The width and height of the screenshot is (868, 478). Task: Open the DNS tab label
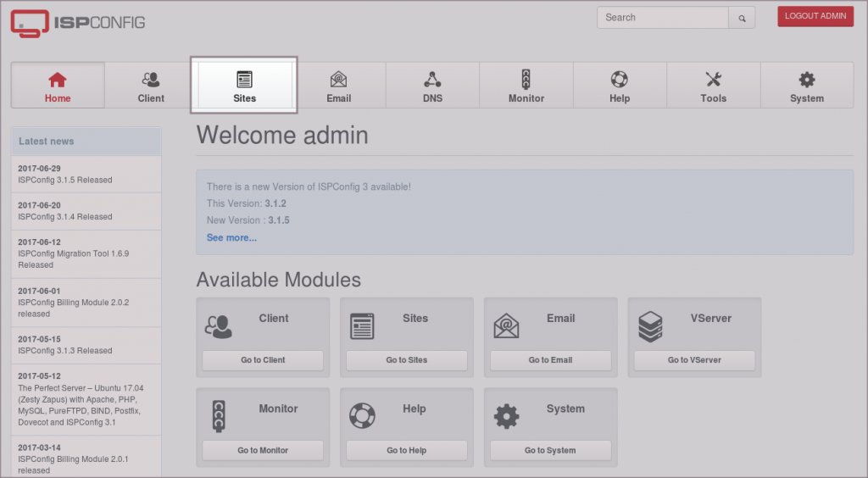click(x=432, y=98)
